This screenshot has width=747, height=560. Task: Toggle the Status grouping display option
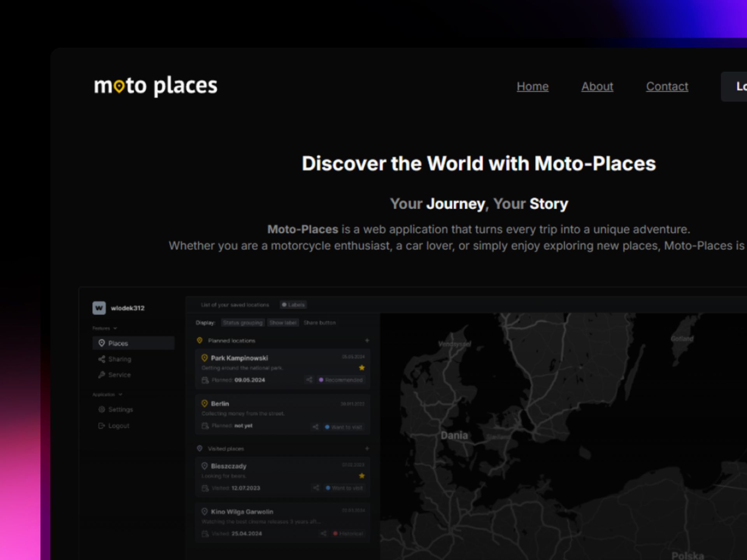tap(243, 323)
